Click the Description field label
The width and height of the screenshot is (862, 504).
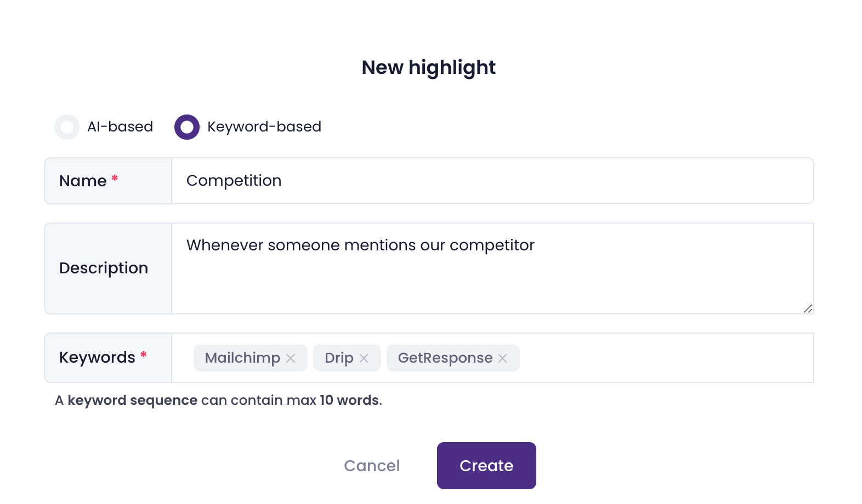pyautogui.click(x=104, y=268)
